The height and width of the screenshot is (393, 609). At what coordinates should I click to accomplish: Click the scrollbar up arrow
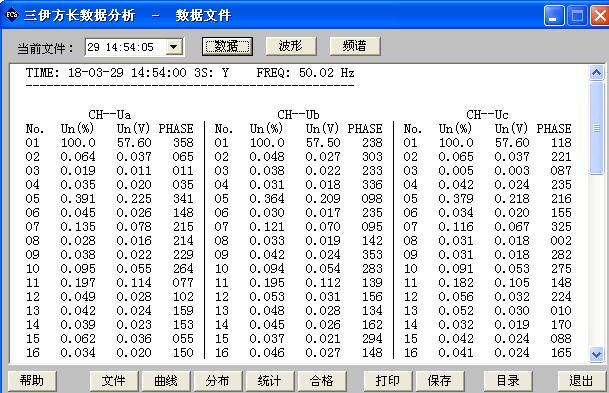(x=597, y=73)
